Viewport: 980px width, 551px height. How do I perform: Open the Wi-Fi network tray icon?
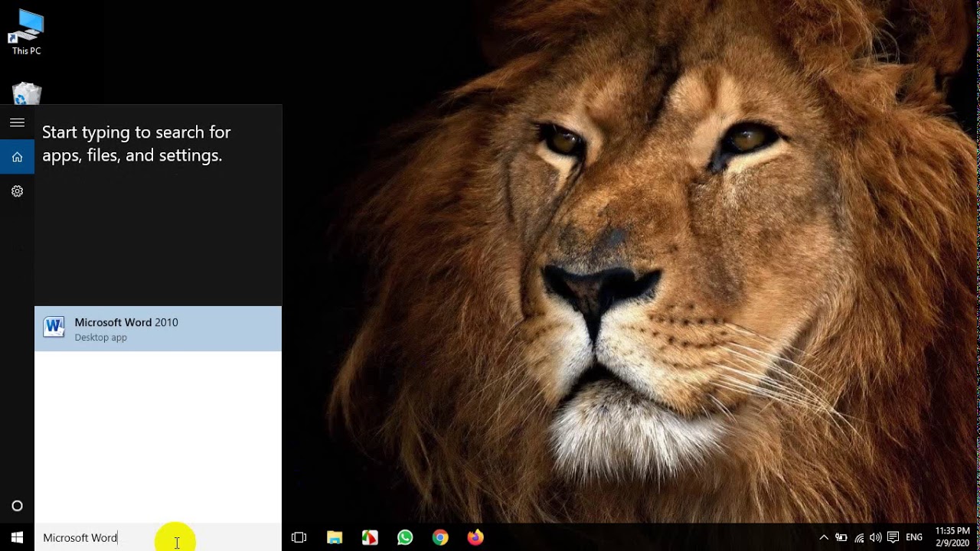click(859, 537)
